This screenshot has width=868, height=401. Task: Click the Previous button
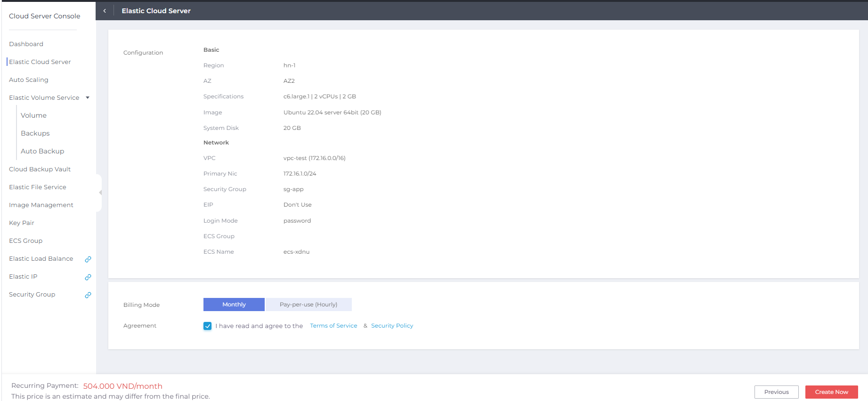[x=776, y=392]
